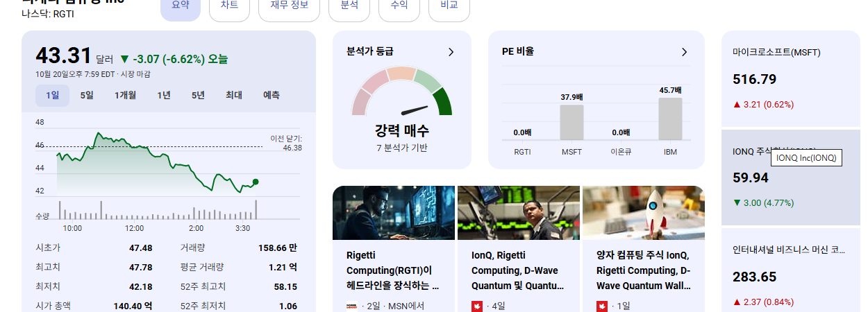Click the 시가 총액 value 140.40 억

click(x=133, y=306)
